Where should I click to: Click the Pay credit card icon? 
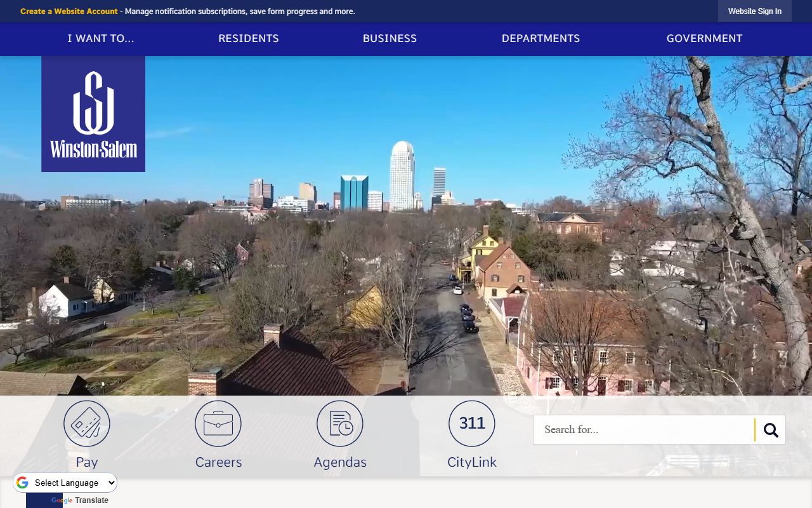(87, 424)
